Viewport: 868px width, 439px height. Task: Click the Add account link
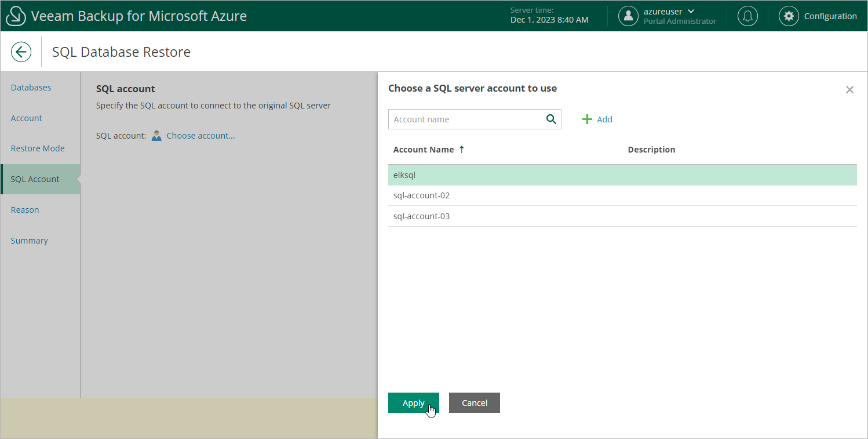point(604,119)
